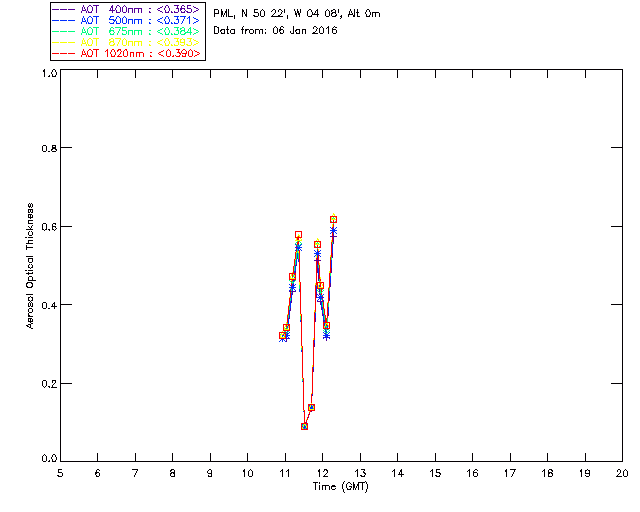
Task: Click the highest data marker above 0.6 AOT
Action: (x=333, y=220)
